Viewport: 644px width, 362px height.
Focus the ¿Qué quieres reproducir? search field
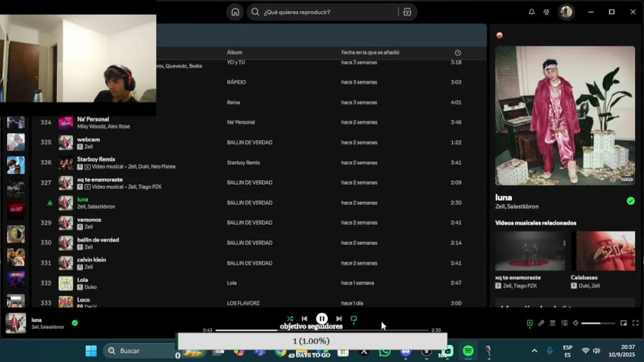tap(330, 12)
